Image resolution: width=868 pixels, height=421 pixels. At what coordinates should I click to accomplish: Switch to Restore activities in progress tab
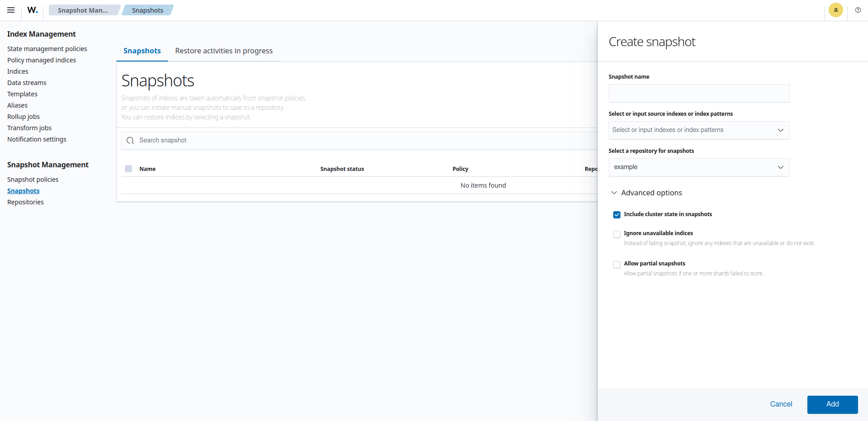point(224,51)
